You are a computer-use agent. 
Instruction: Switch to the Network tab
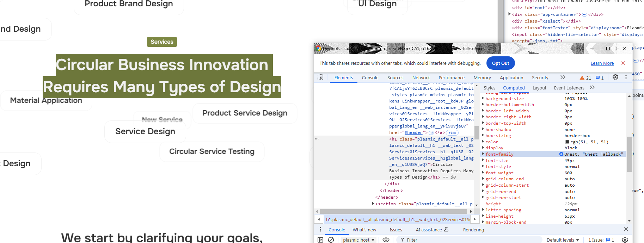(421, 78)
